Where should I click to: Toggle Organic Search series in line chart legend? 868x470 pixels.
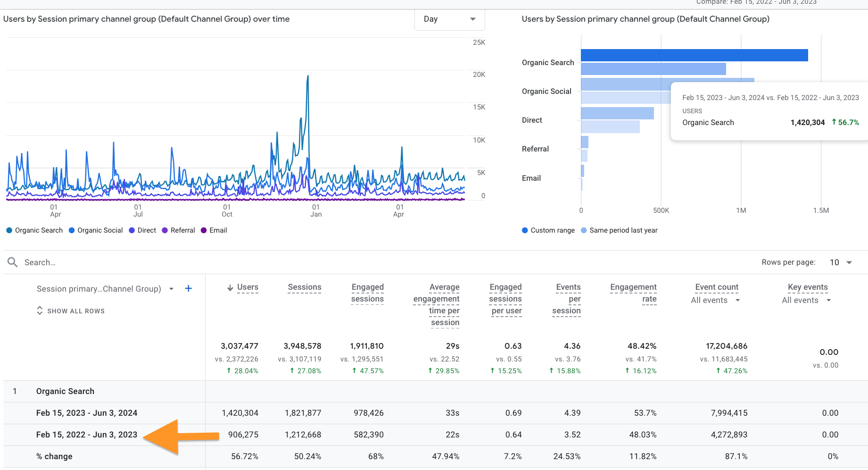(34, 230)
